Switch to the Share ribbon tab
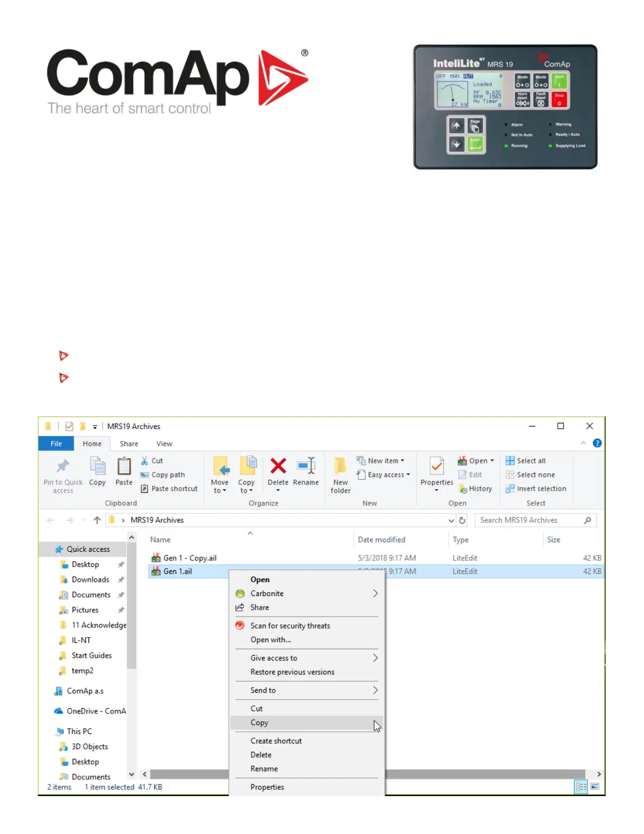 click(129, 444)
